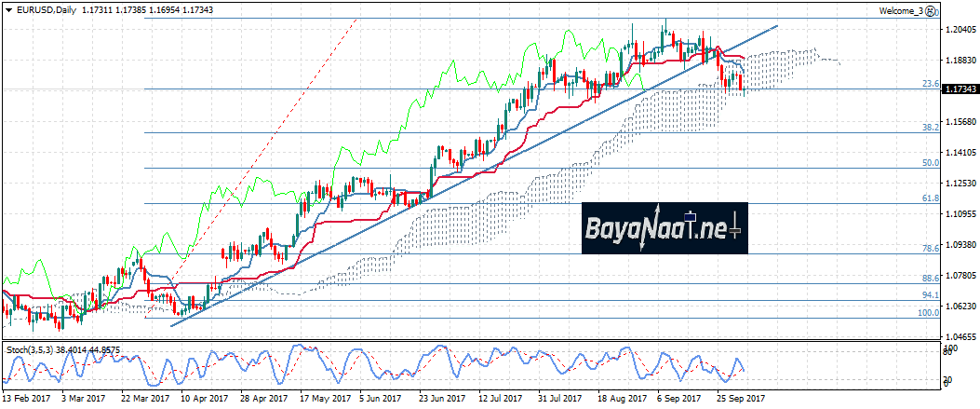Click the 1.12530 price axis label
Viewport: 980px width, 409px height.
(x=960, y=183)
